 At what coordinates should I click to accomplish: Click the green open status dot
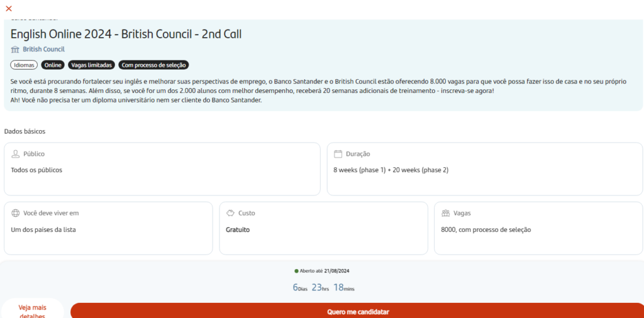click(x=297, y=271)
